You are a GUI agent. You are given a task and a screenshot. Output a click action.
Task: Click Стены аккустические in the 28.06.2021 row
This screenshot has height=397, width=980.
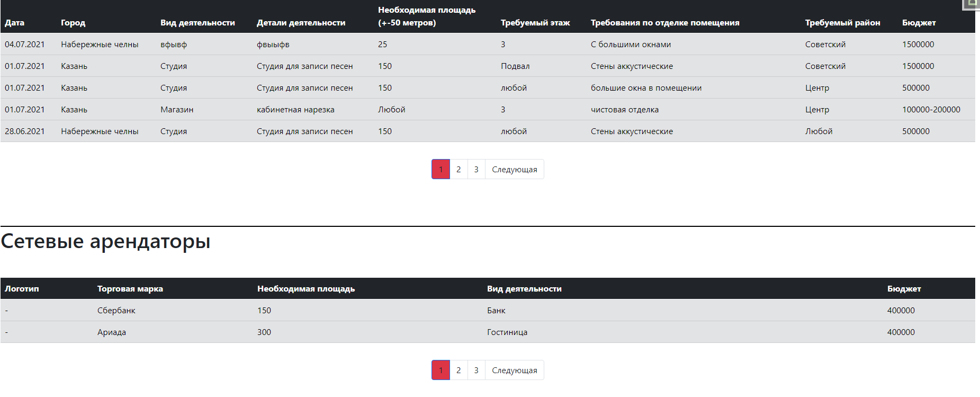pyautogui.click(x=632, y=131)
